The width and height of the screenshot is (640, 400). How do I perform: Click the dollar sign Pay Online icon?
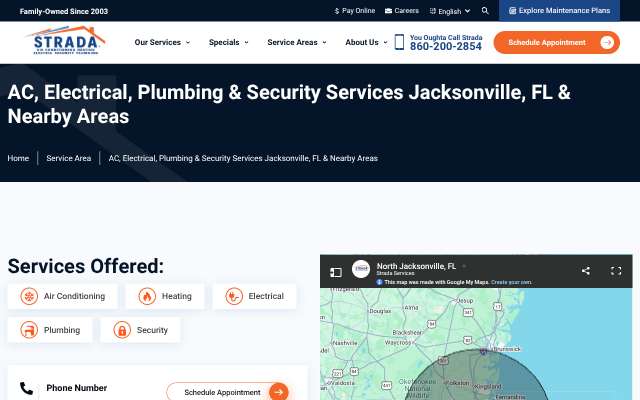337,11
